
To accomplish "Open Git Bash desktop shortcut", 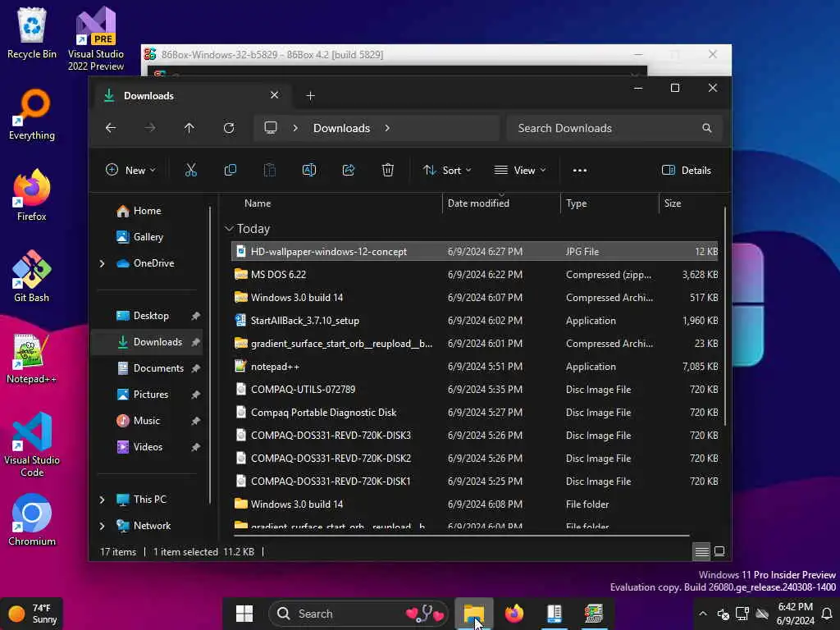I will click(x=32, y=277).
